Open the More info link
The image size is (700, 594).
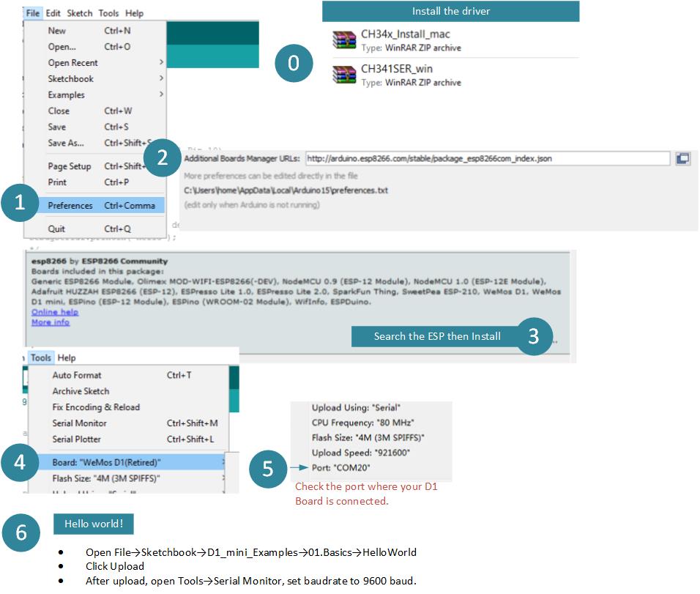point(51,322)
